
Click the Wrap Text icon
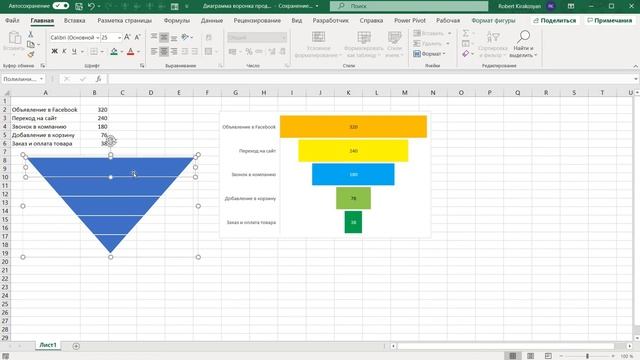tap(209, 37)
